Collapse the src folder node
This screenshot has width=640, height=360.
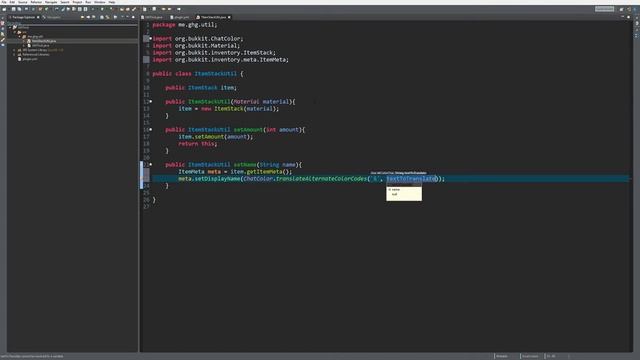tap(15, 32)
